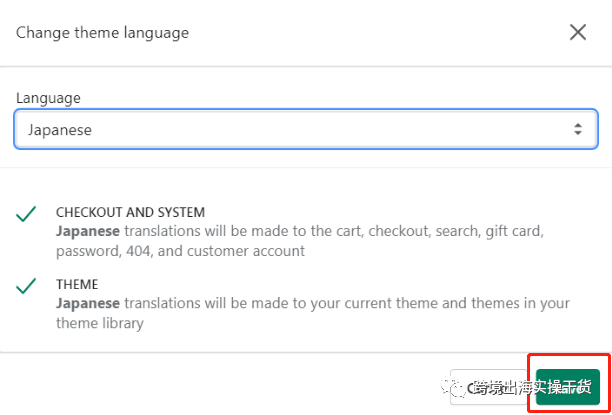Click the CHECKOUT AND SYSTEM heading
612x415 pixels.
point(130,212)
